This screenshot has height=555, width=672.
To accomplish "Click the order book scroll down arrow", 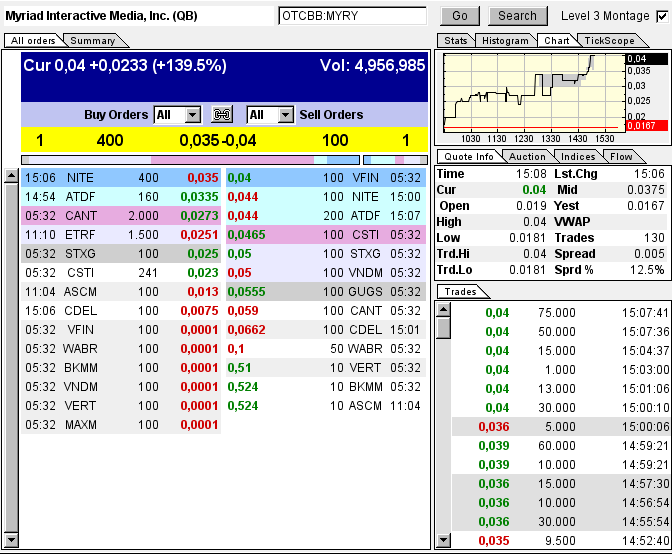I will [12, 540].
